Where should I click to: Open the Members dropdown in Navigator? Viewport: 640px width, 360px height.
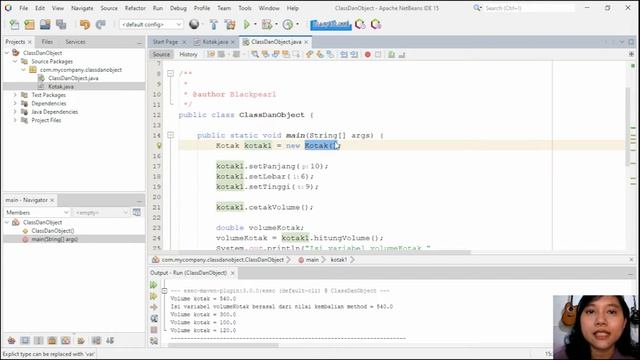click(x=37, y=213)
